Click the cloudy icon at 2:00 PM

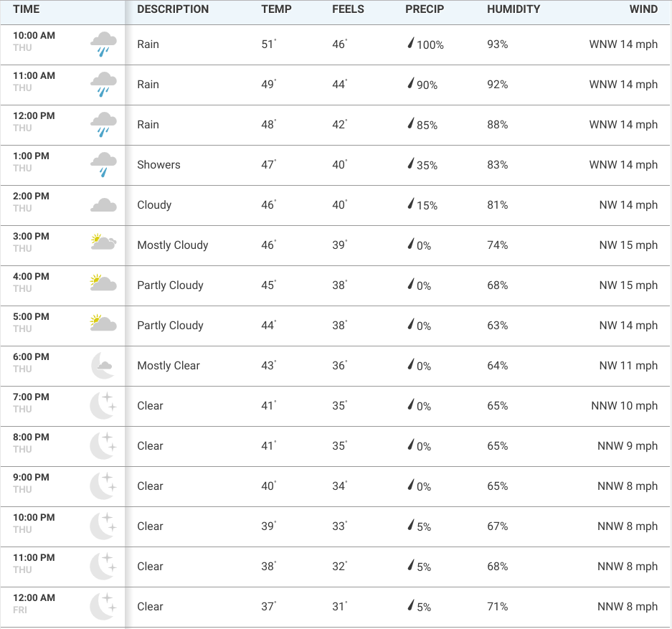tap(104, 205)
